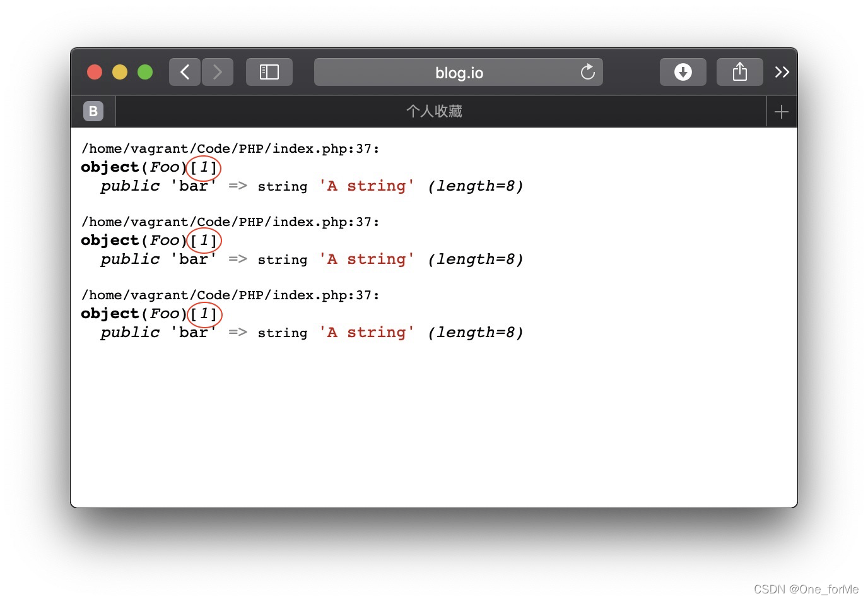868x601 pixels.
Task: Show more toolbar items chevron
Action: click(x=782, y=72)
